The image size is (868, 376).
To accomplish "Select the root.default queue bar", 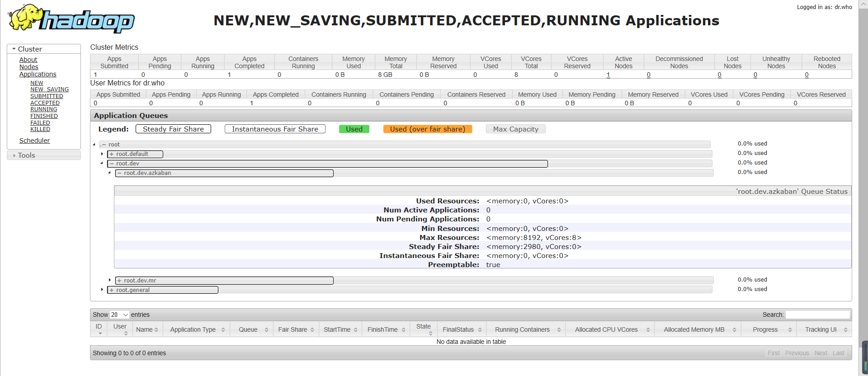I will [409, 154].
